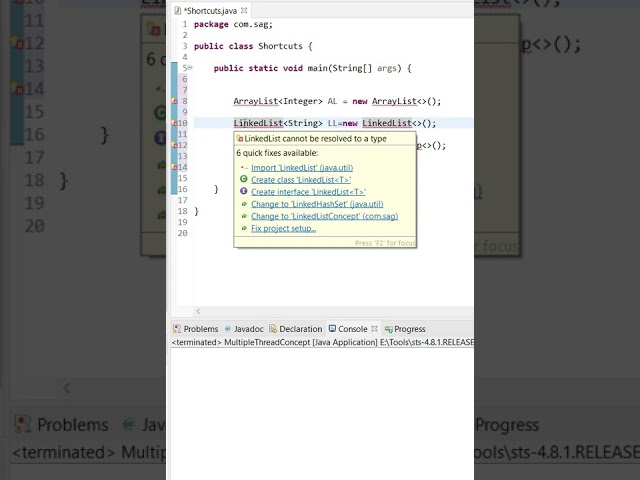Screen dimensions: 640x480
Task: Click the underlined ArrayList declaration on line 8
Action: click(256, 101)
